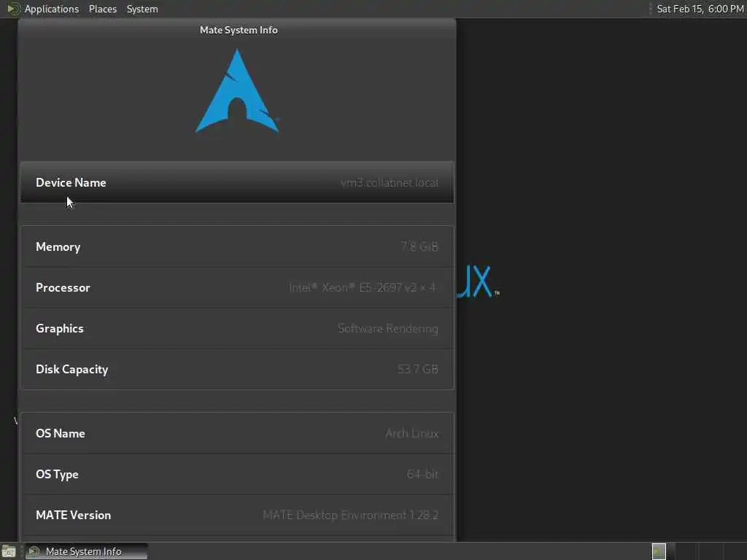The width and height of the screenshot is (747, 560).
Task: Click the MATE Desktop Environment 1.28.2 value
Action: (x=350, y=516)
